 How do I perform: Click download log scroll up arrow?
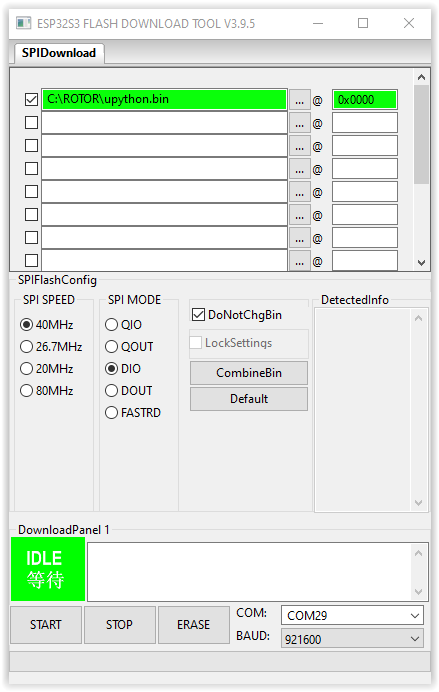[419, 553]
